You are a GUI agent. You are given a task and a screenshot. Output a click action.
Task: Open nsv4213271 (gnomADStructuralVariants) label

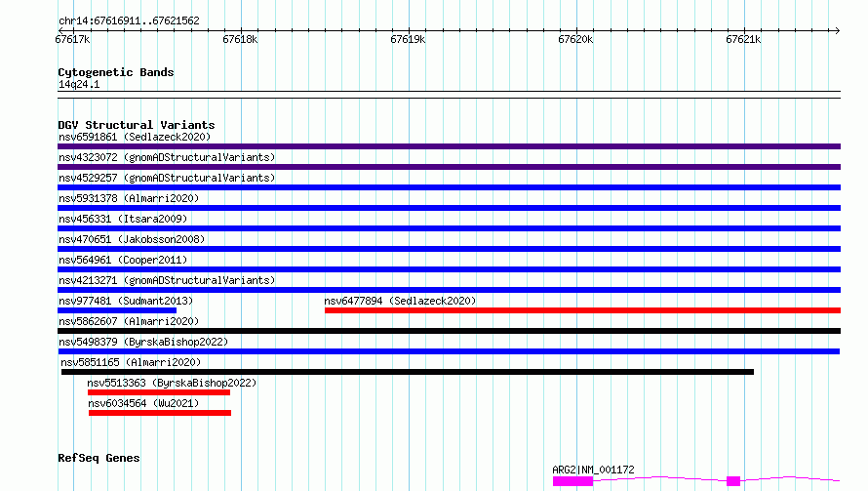tap(167, 280)
